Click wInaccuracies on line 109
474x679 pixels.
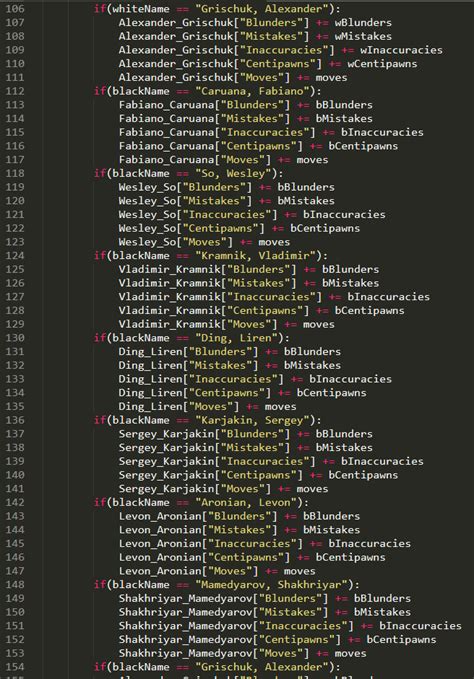[401, 50]
